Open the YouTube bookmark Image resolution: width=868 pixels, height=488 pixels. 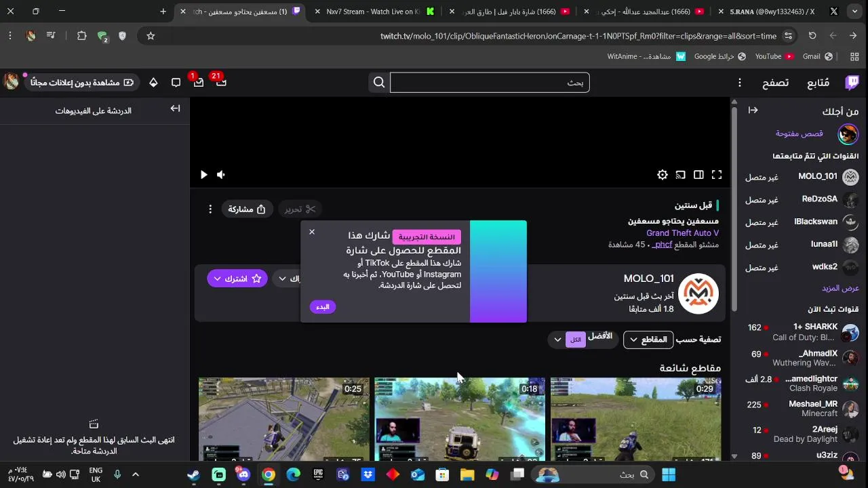(774, 57)
